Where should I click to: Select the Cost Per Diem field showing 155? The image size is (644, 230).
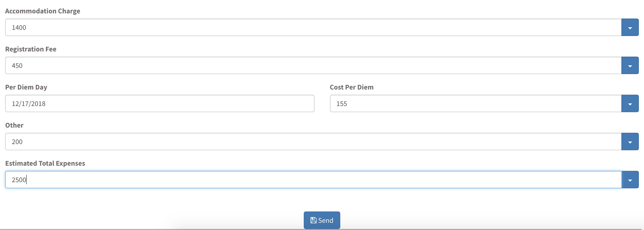click(476, 103)
